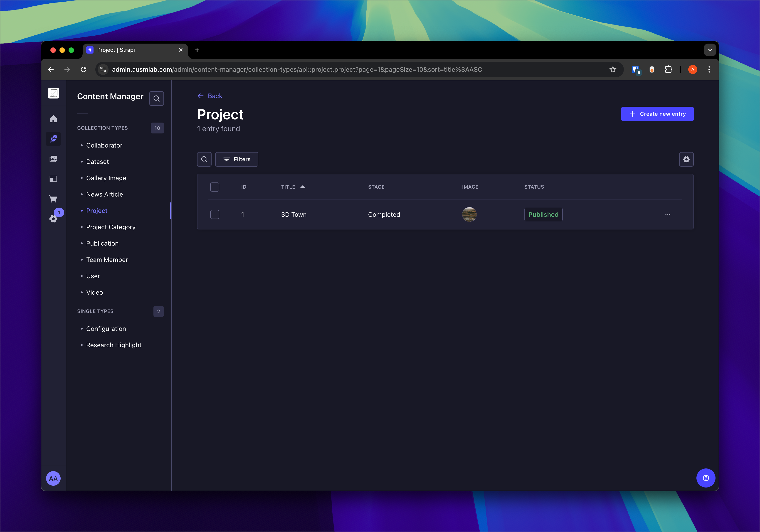Image resolution: width=760 pixels, height=532 pixels.
Task: Open the Media Library icon
Action: [53, 159]
